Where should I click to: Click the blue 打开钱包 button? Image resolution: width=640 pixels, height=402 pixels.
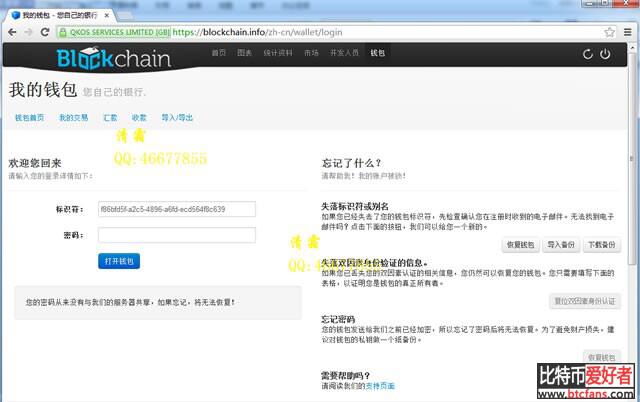[x=119, y=261]
